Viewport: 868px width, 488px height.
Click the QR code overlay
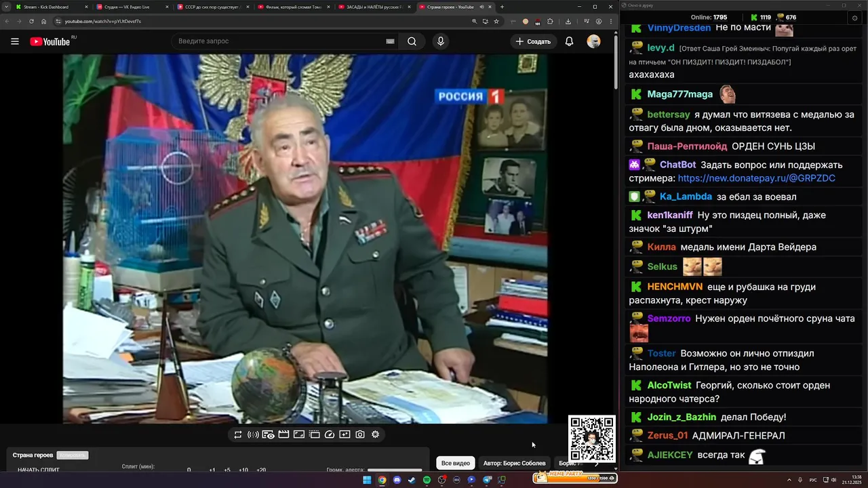point(592,439)
